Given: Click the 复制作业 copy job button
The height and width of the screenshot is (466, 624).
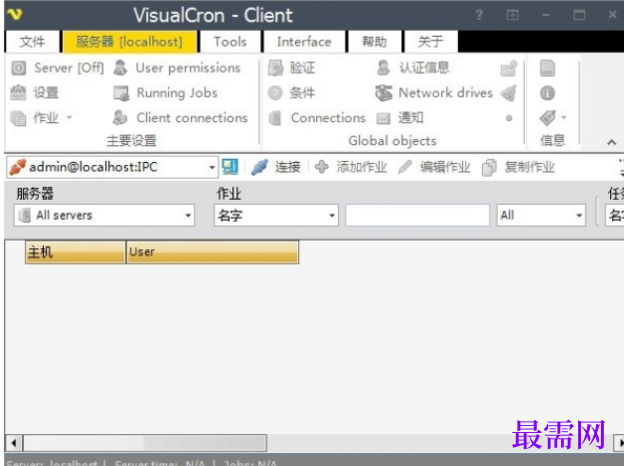Looking at the screenshot, I should click(518, 167).
